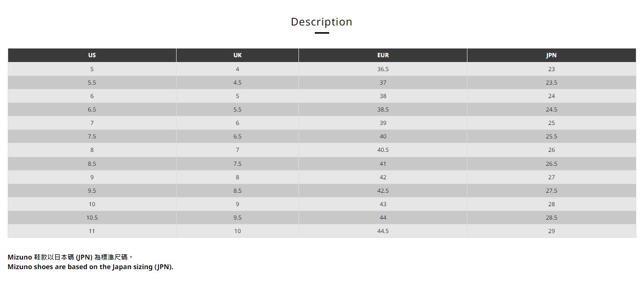Select EUR size 40.5 cell
The width and height of the screenshot is (644, 285).
pos(383,150)
